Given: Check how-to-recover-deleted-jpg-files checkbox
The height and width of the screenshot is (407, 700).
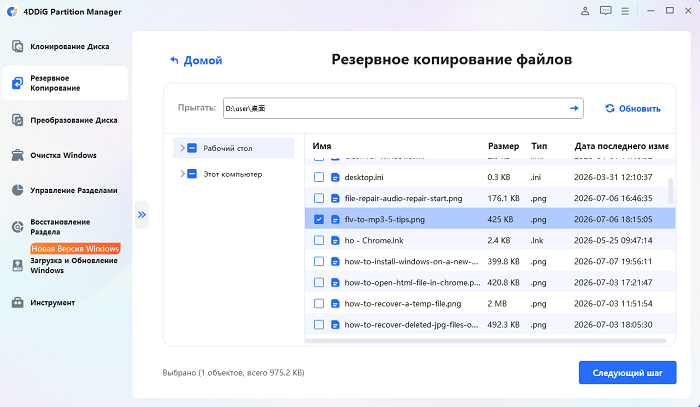Looking at the screenshot, I should [319, 325].
